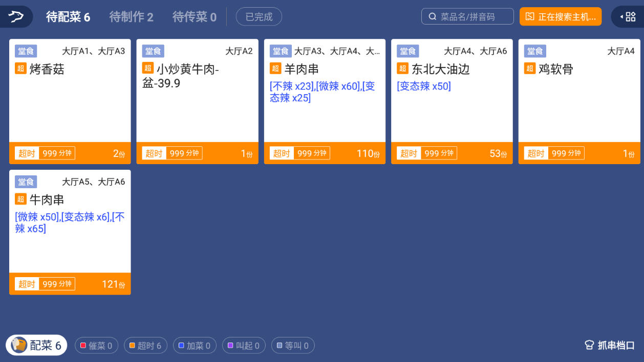This screenshot has height=362, width=644.
Task: Click the chef hat 抓串档口 icon
Action: coord(589,345)
